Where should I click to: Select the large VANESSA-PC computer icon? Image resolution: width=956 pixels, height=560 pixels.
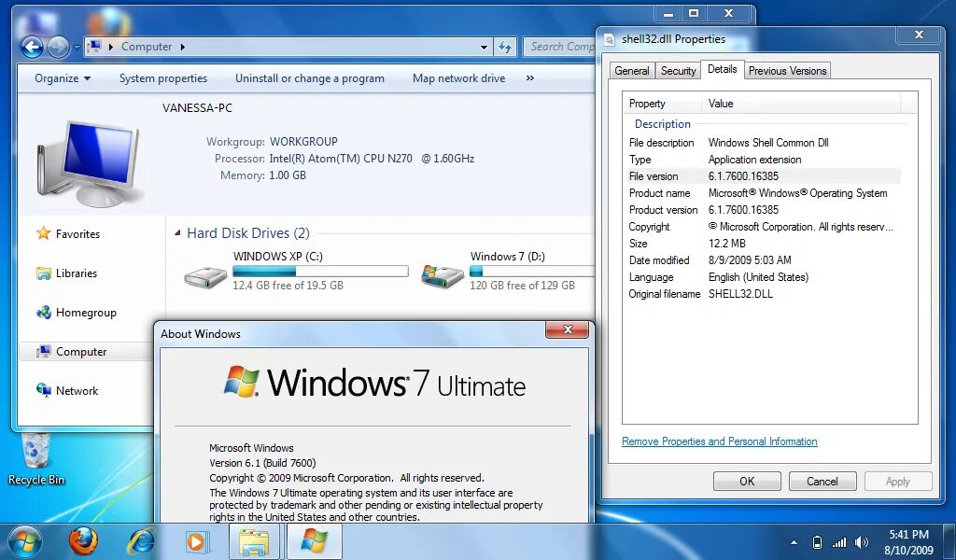91,163
